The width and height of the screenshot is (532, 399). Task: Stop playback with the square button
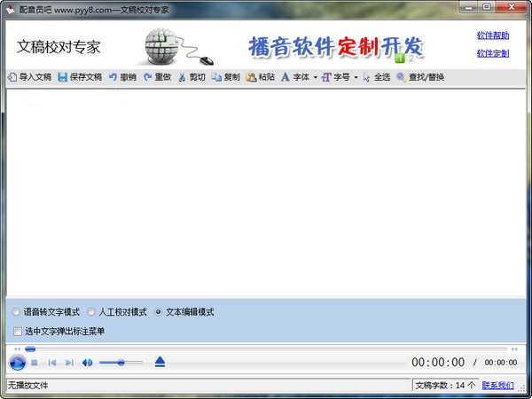(35, 363)
